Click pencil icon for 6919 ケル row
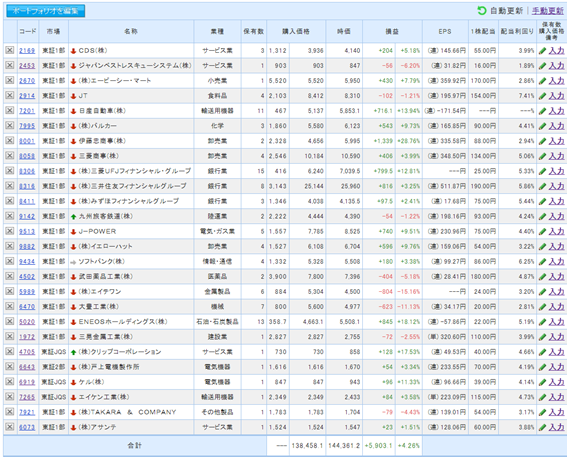The height and width of the screenshot is (457, 567). tap(542, 382)
